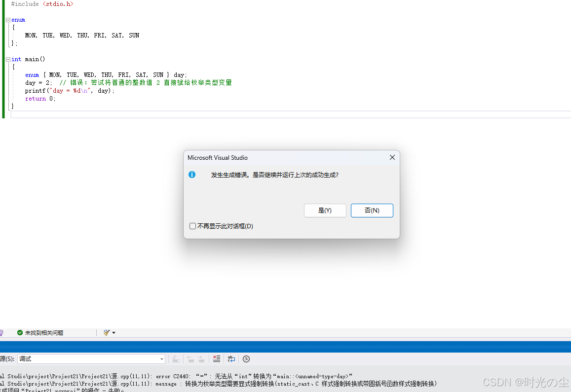Click the purple lightbulb icon at status bar left
The image size is (571, 392).
(x=1, y=332)
